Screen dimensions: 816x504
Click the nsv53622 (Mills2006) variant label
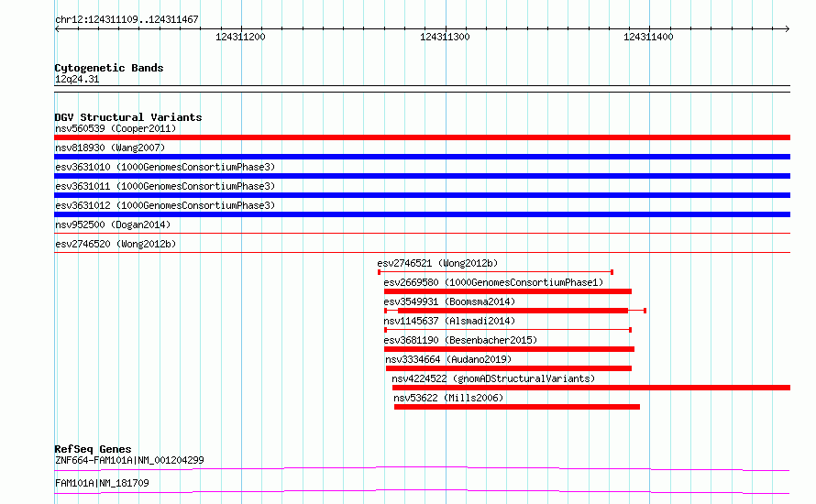tap(448, 398)
